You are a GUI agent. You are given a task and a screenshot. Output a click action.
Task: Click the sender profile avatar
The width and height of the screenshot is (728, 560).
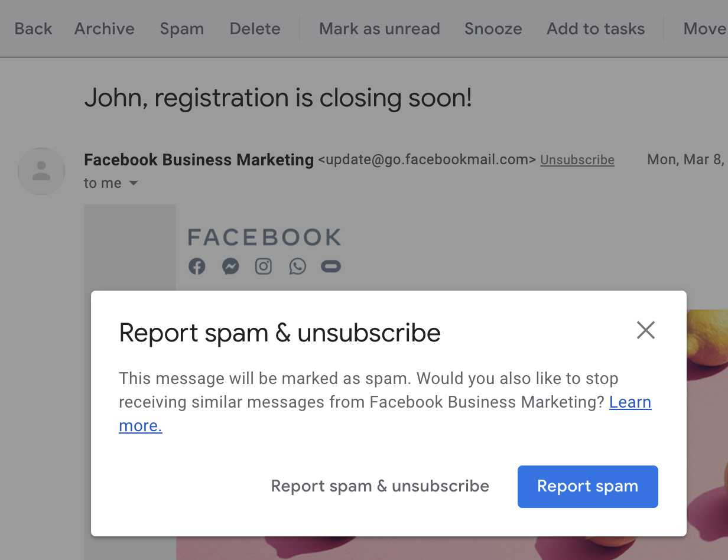pos(41,171)
